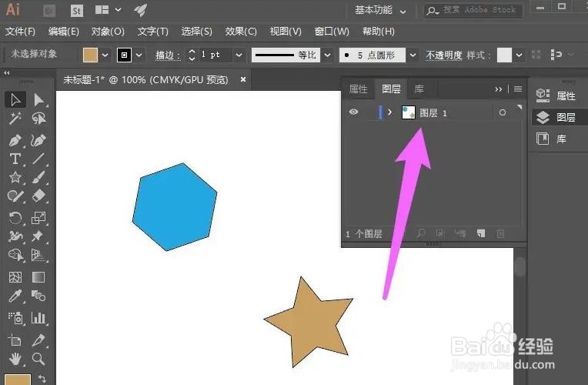Open 对象(O) menu
This screenshot has height=385, width=588.
click(108, 32)
